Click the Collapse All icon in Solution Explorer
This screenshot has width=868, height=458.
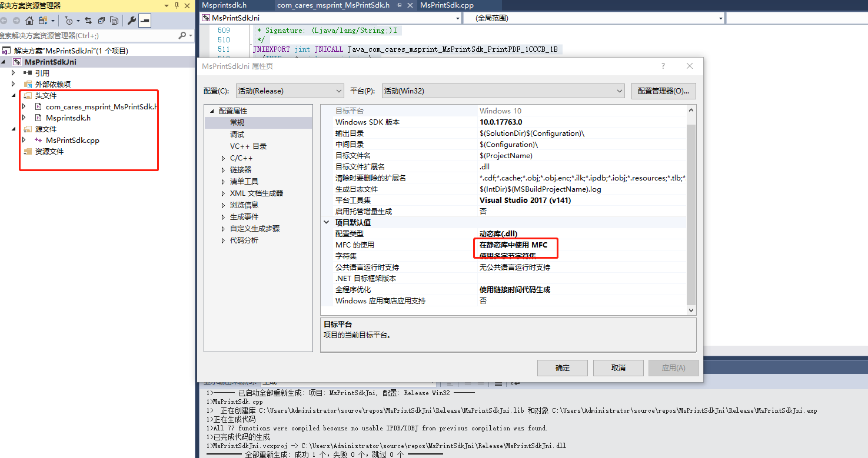pyautogui.click(x=101, y=21)
